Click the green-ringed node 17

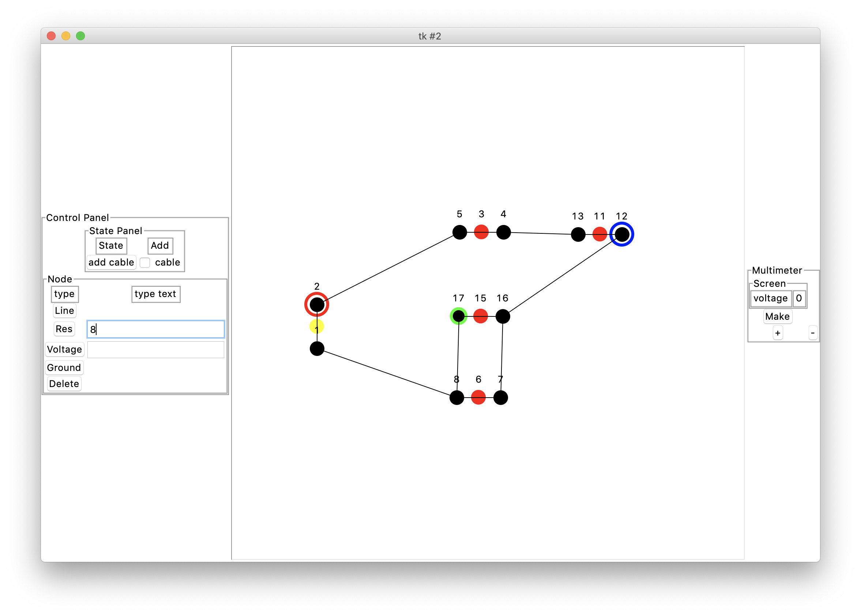pyautogui.click(x=459, y=316)
